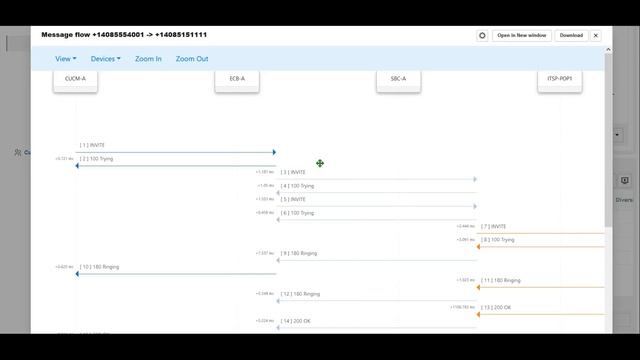Open the [6] 100 Trying message
Image resolution: width=640 pixels, height=360 pixels.
pos(297,213)
